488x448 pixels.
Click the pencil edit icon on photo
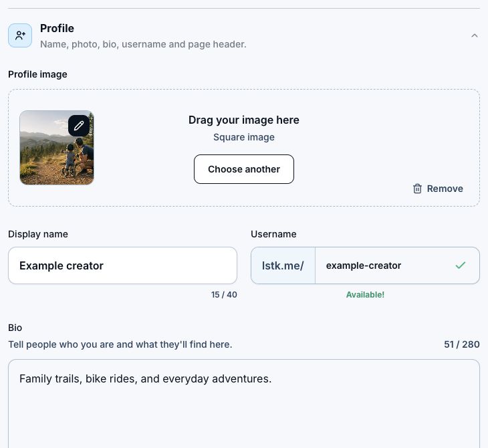79,126
